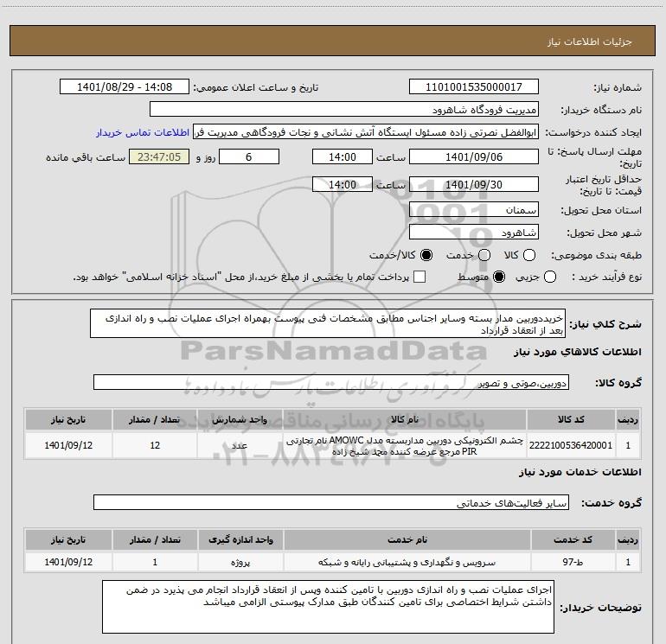Click the goods name cell mentioning AMOWC
666x644 pixels.
405,445
